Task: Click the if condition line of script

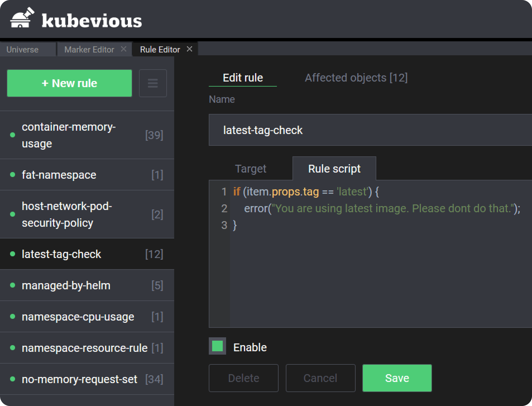Action: (x=306, y=192)
